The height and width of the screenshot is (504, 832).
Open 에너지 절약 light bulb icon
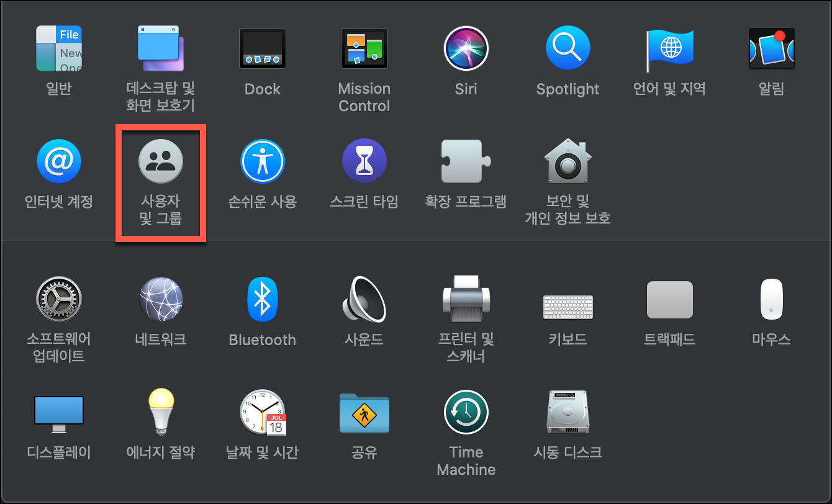tap(161, 412)
